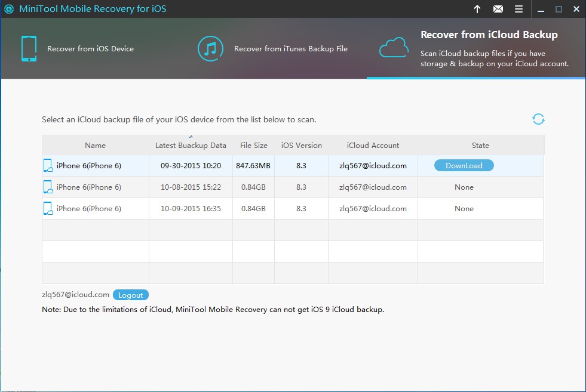Sort by iCloud Account column header
The height and width of the screenshot is (392, 586).
coord(373,145)
